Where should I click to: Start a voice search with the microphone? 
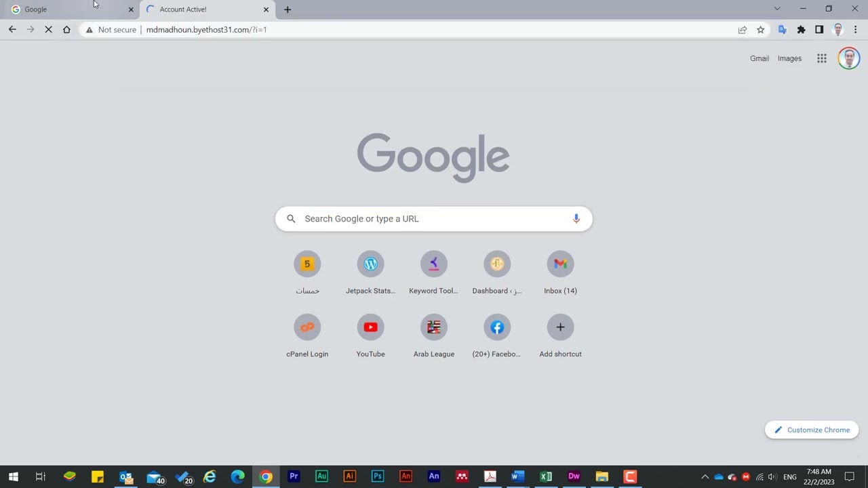(576, 219)
